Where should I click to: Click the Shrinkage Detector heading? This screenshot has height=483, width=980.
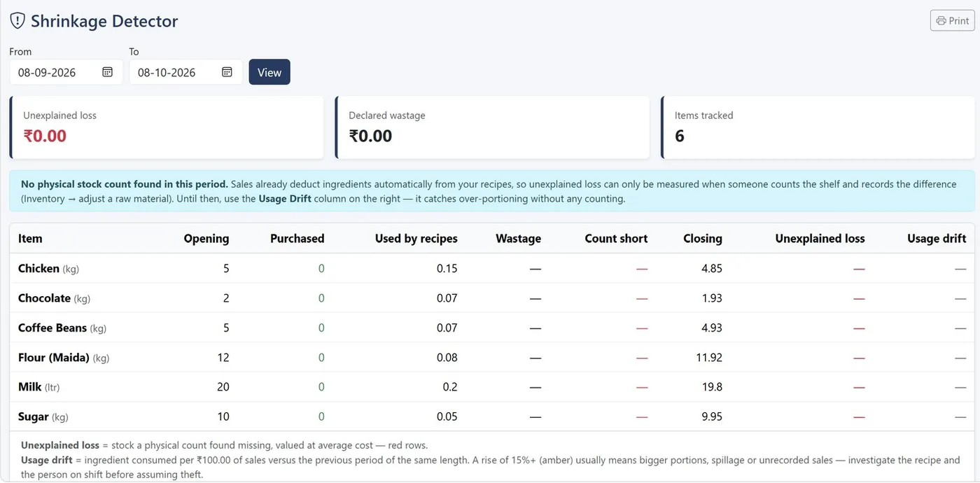tap(104, 21)
